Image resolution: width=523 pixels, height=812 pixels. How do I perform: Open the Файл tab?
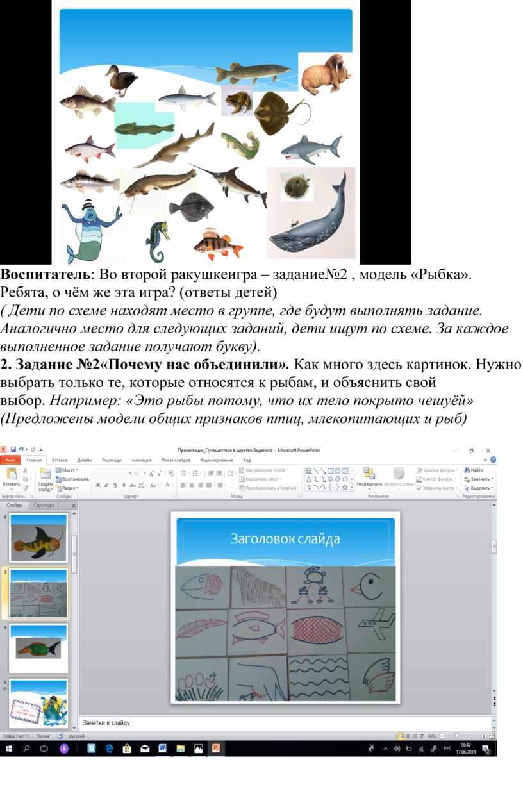click(x=10, y=460)
